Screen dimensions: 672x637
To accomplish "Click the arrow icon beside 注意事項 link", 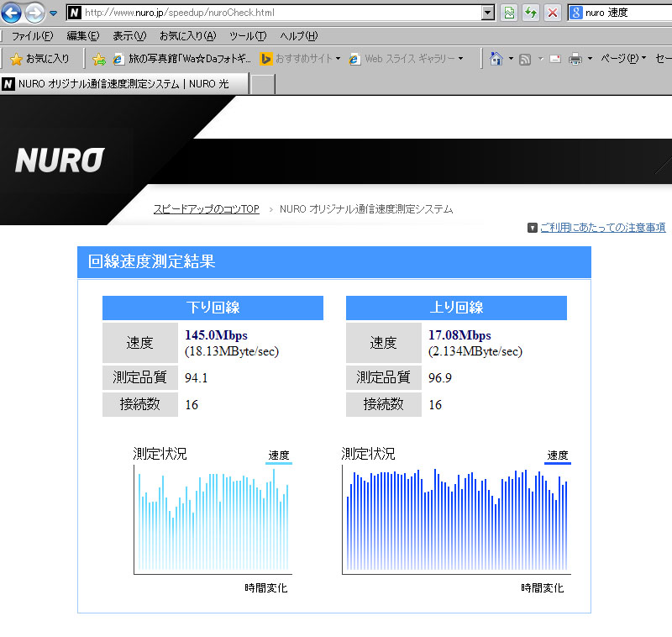I will coord(533,228).
